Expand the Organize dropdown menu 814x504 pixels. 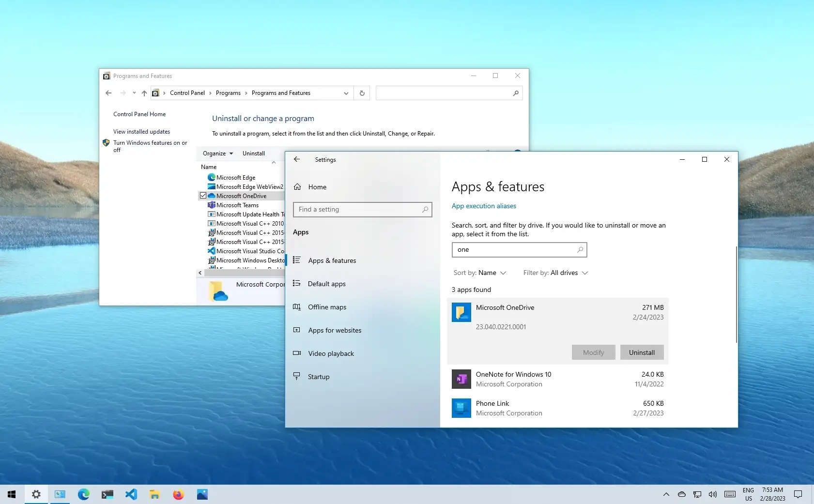click(218, 153)
